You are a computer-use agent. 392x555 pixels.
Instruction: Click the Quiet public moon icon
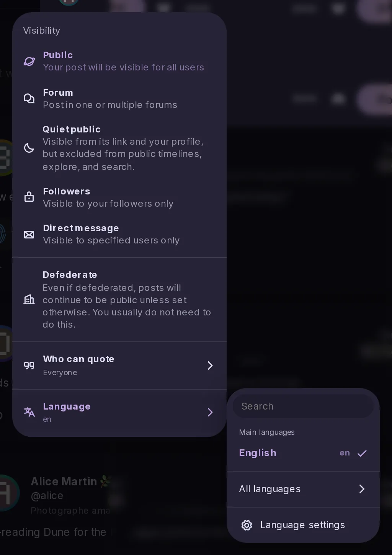click(29, 148)
